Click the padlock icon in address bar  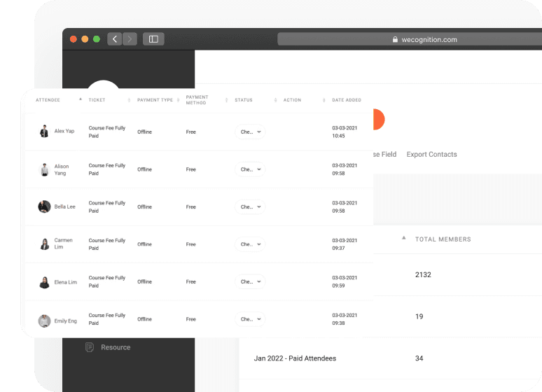tap(396, 40)
